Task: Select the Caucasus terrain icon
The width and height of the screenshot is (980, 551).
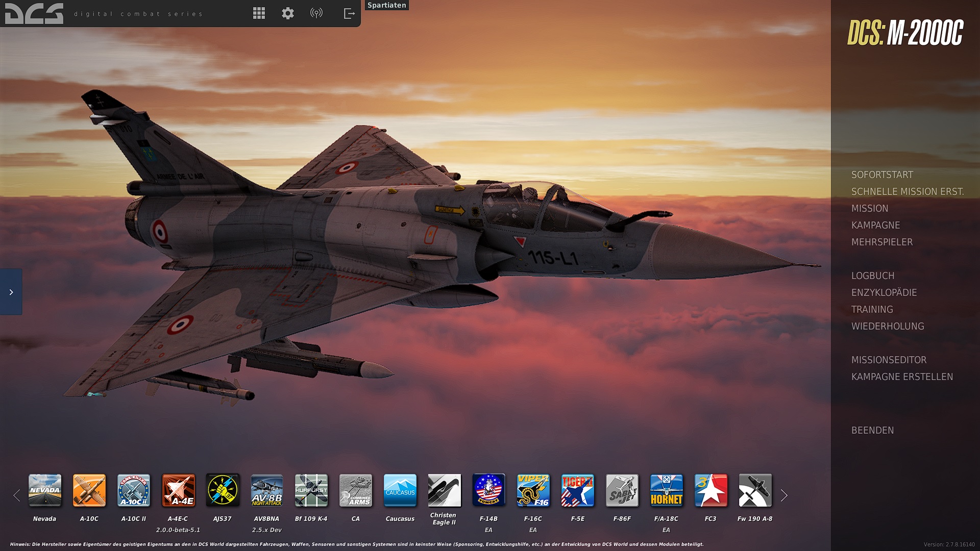Action: (x=400, y=490)
